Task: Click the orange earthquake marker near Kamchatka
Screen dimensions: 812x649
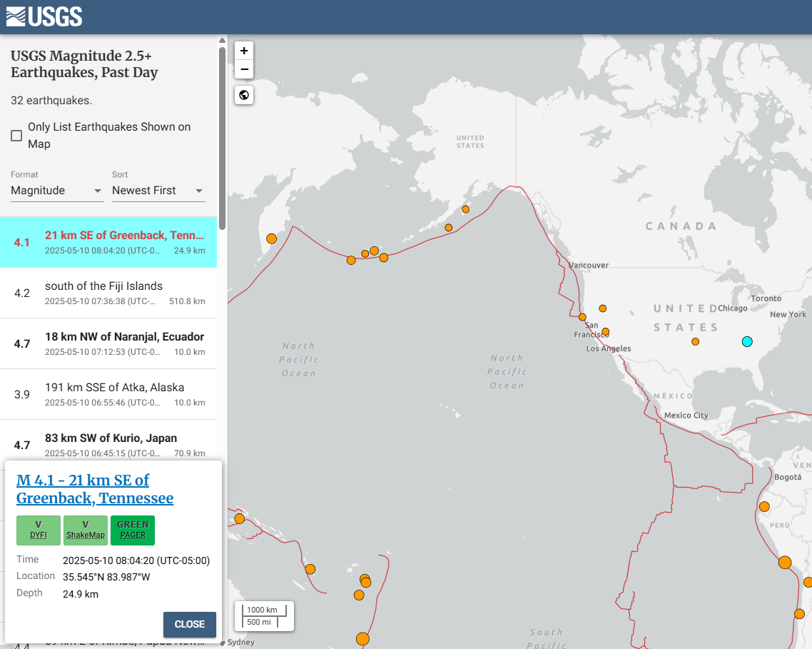Action: coord(271,239)
